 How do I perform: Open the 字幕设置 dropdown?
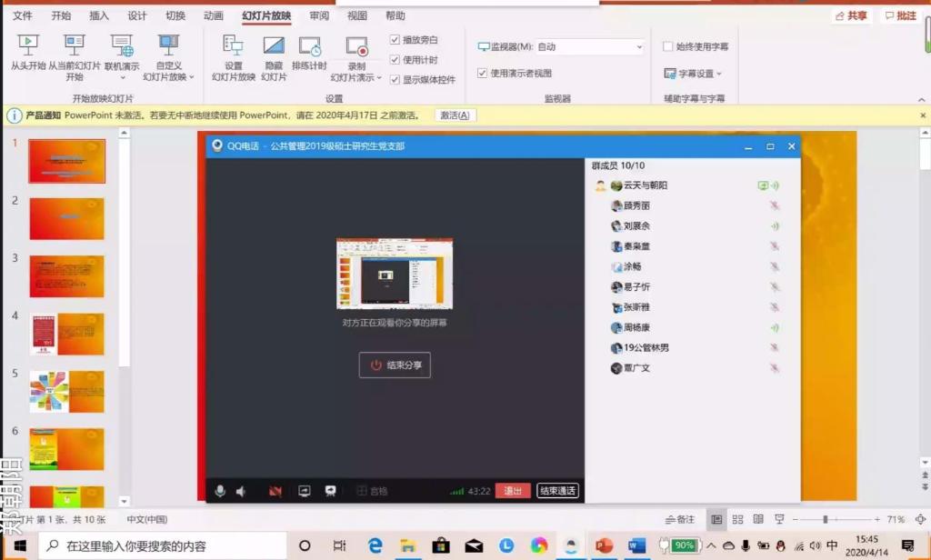tap(693, 74)
